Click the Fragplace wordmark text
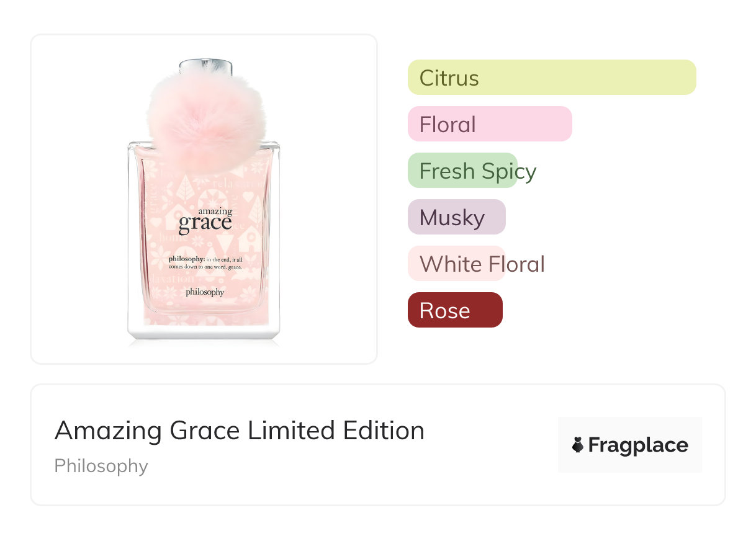The image size is (756, 536). (638, 445)
